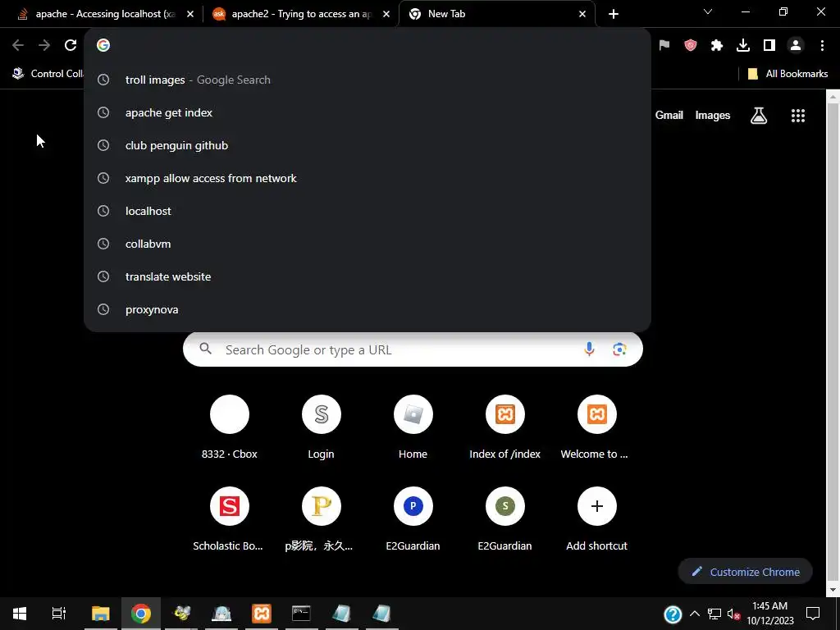Click into the address bar field

click(x=367, y=46)
